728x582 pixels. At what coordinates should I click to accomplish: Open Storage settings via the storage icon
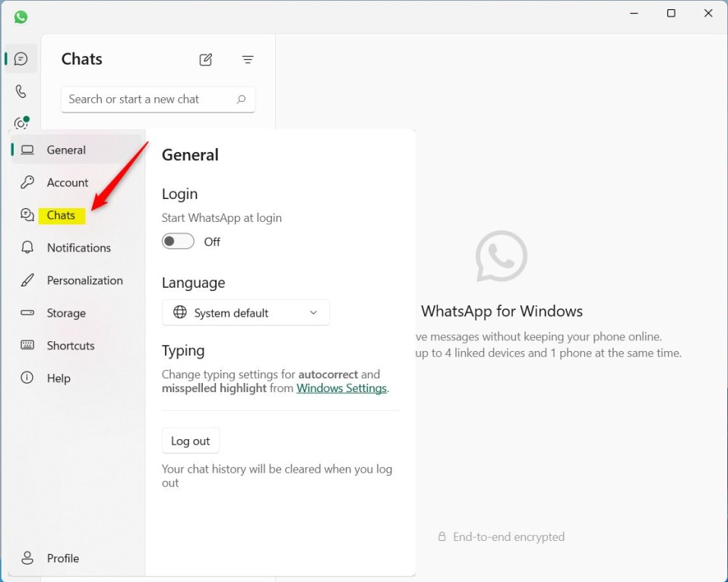pyautogui.click(x=66, y=313)
